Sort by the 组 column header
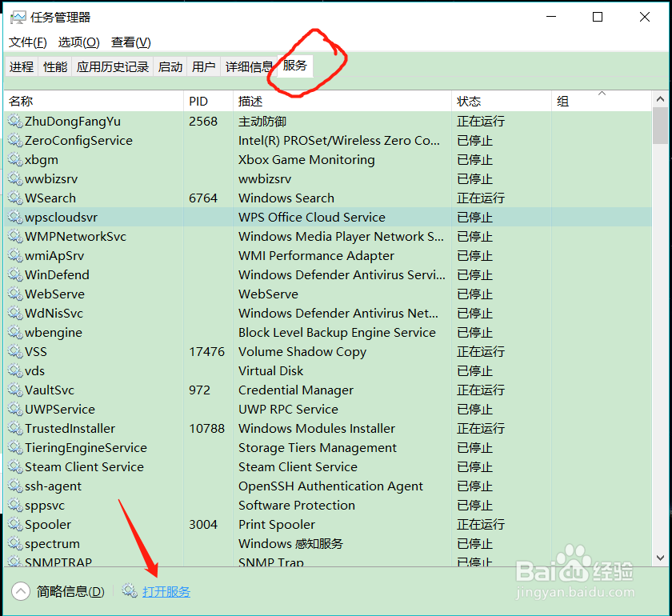Screen dimensions: 672x616 point(602,101)
